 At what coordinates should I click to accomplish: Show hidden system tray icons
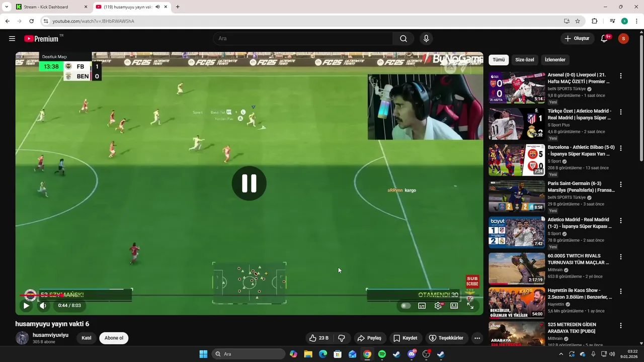tap(561, 354)
